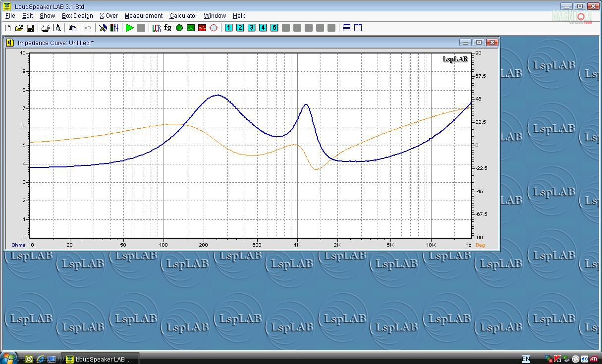
Task: Click the EN language indicator
Action: coord(526,359)
